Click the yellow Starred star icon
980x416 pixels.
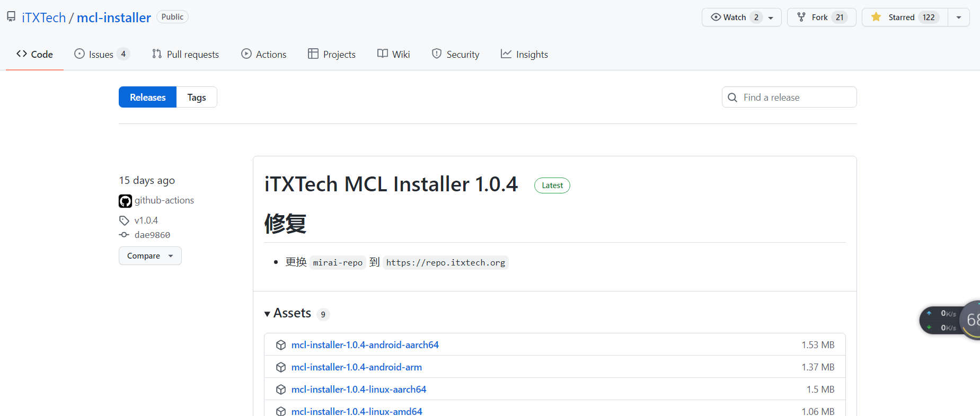point(876,17)
